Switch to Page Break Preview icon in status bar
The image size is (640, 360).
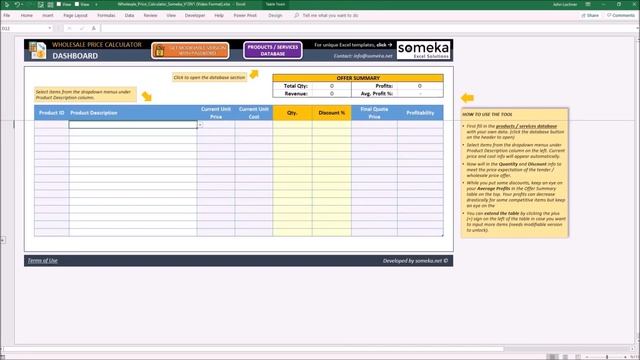[x=578, y=357]
